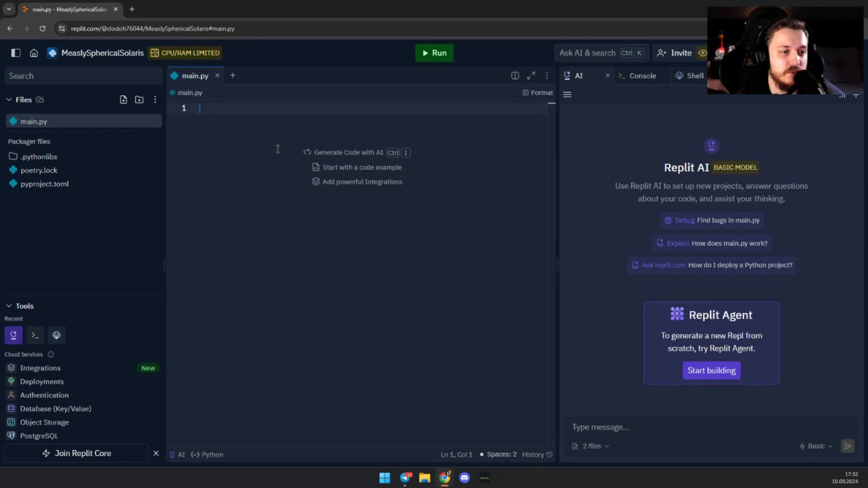Viewport: 868px width, 488px height.
Task: Open the Basic model dropdown
Action: tap(816, 446)
